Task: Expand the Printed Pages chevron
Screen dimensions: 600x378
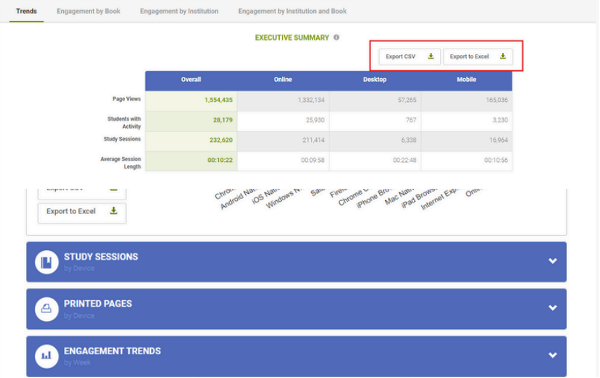Action: 553,308
